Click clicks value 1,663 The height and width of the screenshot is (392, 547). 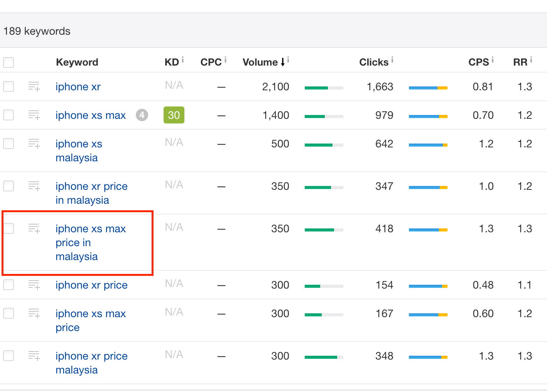click(380, 87)
